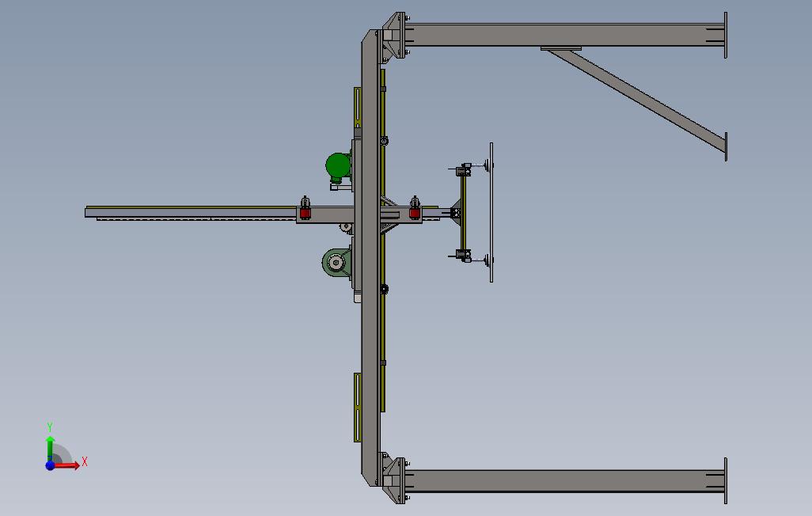This screenshot has height=516, width=812.
Task: Select the bottom horizontal frame beam
Action: tap(564, 480)
